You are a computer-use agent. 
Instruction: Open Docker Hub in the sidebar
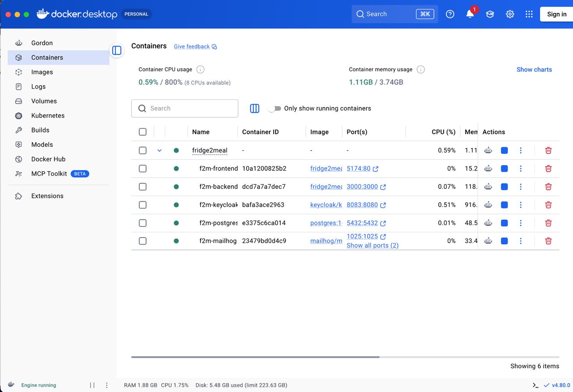(x=59, y=159)
